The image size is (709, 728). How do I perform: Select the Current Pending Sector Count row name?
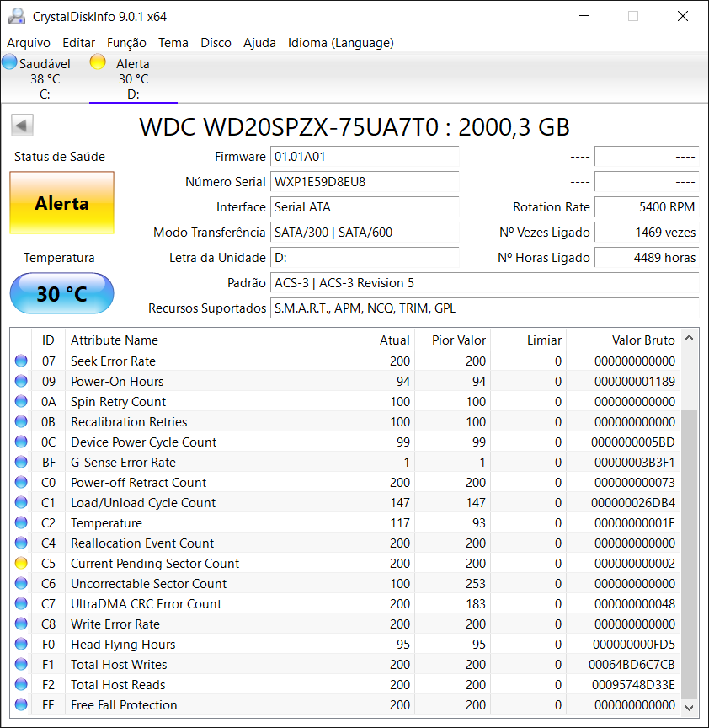click(x=155, y=563)
